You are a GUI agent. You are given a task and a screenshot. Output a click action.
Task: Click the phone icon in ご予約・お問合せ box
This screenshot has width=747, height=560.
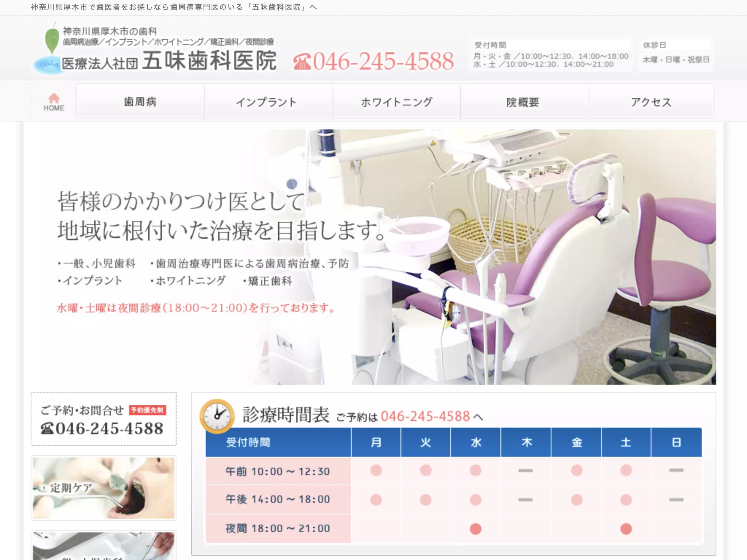pyautogui.click(x=47, y=428)
